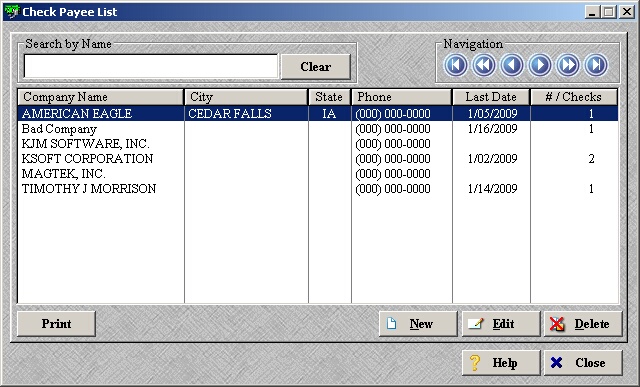
Task: Go to next record navigation button
Action: 540,65
